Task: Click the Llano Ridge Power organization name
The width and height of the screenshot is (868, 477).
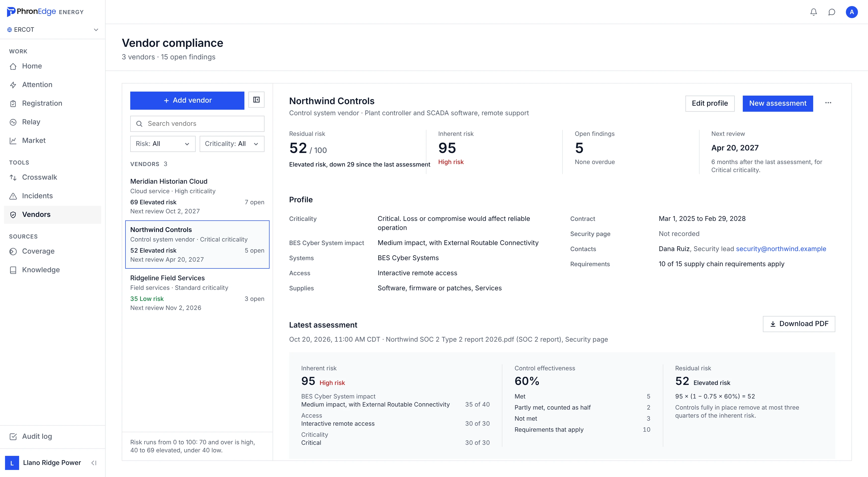Action: [52, 463]
